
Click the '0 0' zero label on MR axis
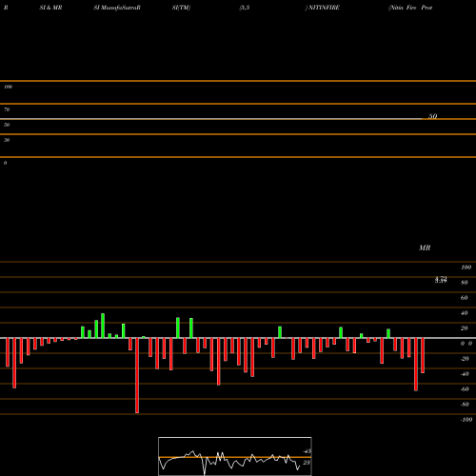466,344
